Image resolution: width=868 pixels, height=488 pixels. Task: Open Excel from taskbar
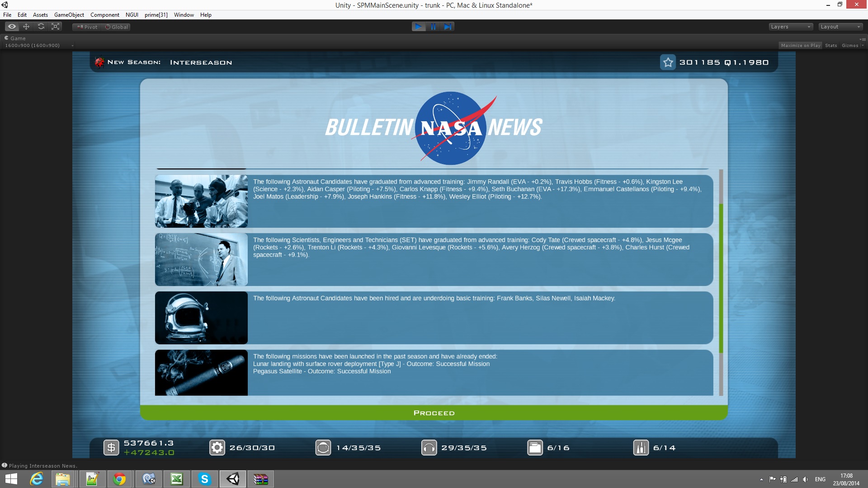176,479
